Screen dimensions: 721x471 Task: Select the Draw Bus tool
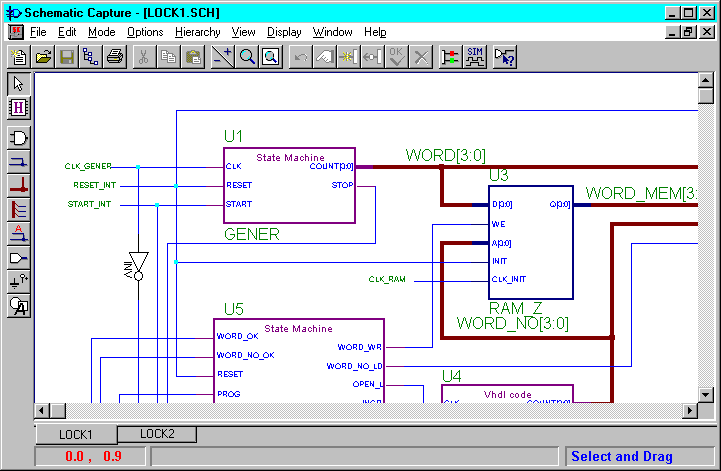click(19, 185)
